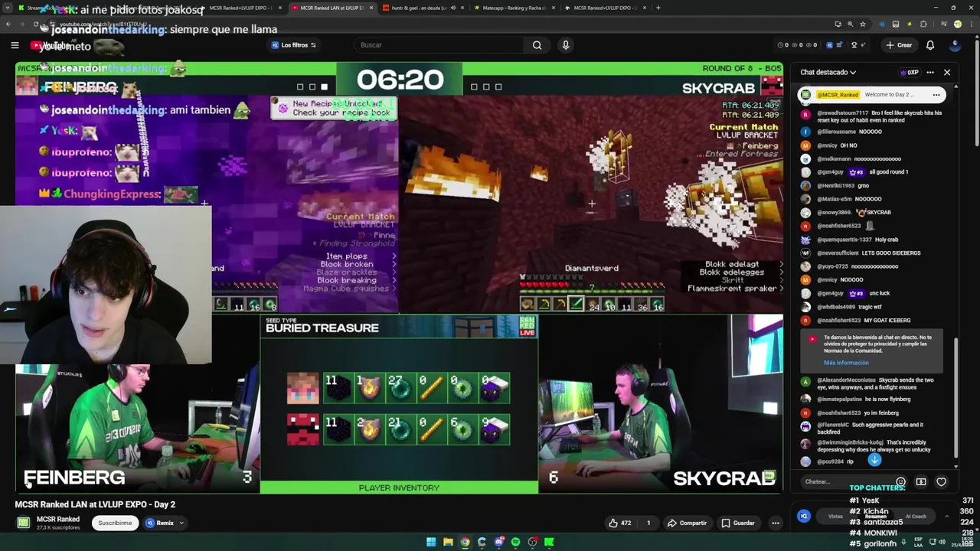This screenshot has width=980, height=551.
Task: Open the 0XP points badge
Action: (909, 73)
